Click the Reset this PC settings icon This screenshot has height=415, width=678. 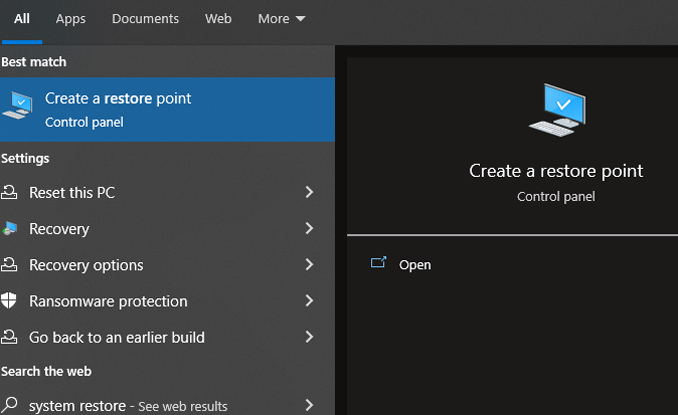pyautogui.click(x=9, y=192)
